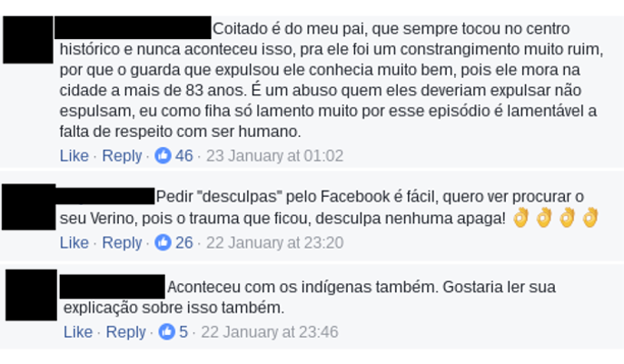Open the '22 January at 23:46' timestamp
The width and height of the screenshot is (624, 364).
pos(270,332)
